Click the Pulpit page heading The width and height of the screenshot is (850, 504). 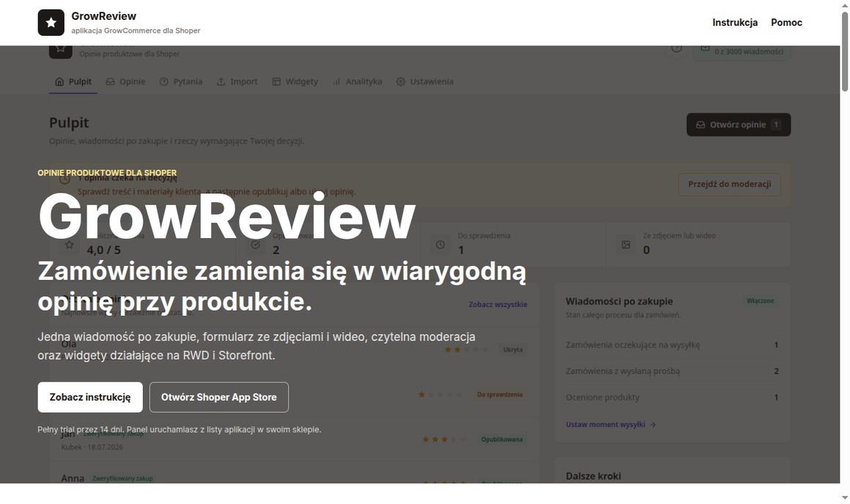tap(69, 123)
